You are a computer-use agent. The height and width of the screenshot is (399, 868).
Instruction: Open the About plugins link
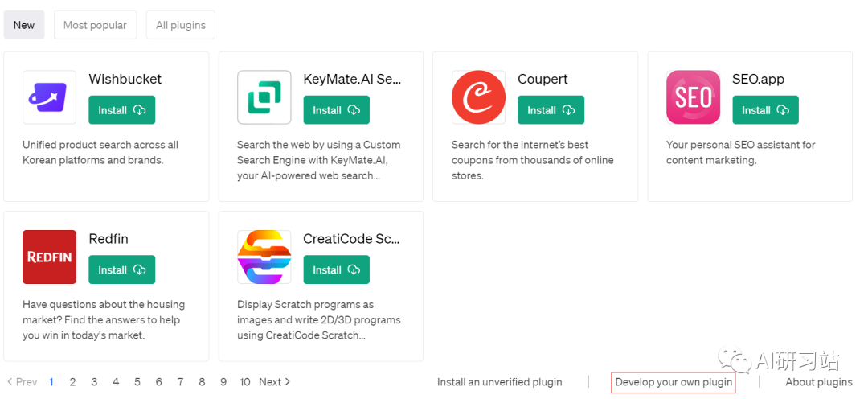[x=819, y=382]
